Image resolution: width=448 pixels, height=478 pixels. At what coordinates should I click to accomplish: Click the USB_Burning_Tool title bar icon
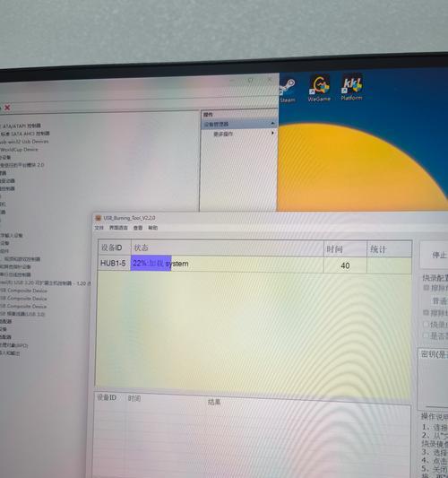pos(98,218)
